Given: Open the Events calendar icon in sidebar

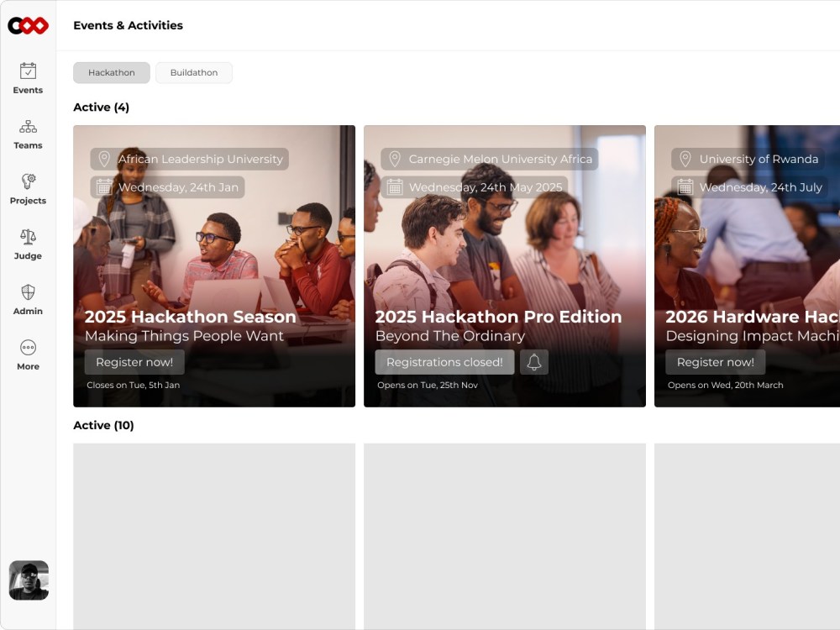Looking at the screenshot, I should (x=28, y=71).
